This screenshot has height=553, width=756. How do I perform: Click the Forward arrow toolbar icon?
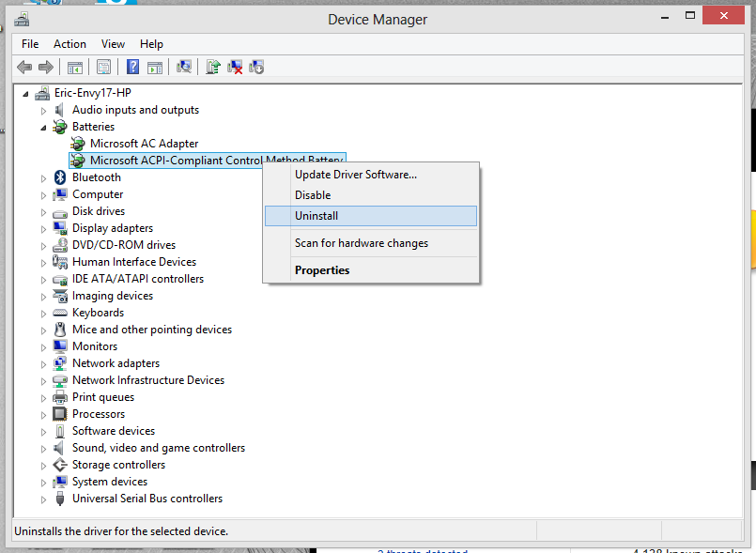click(45, 67)
